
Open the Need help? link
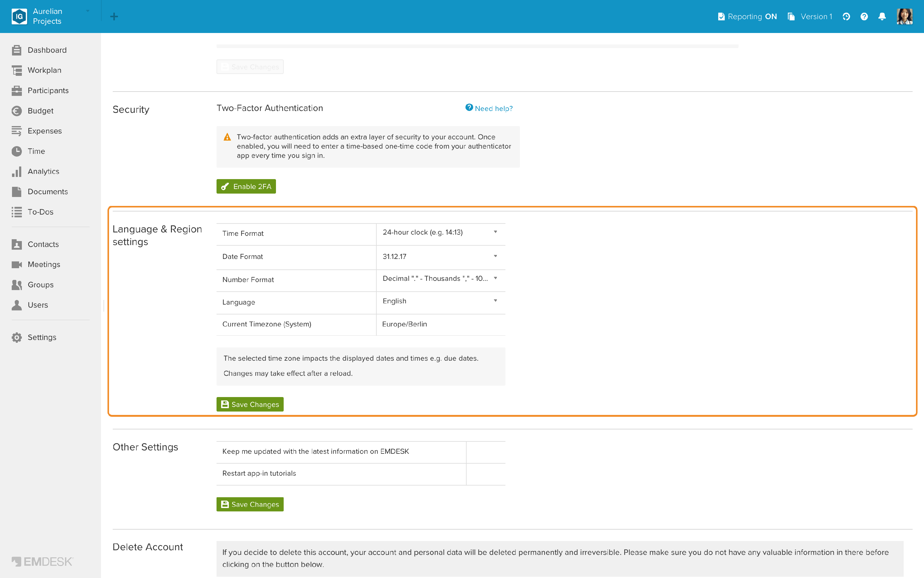pos(489,109)
